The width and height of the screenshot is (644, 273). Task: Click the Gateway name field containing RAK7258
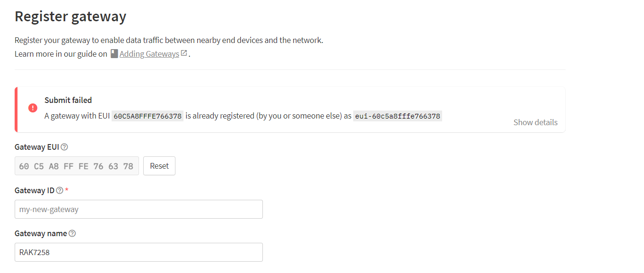point(139,252)
